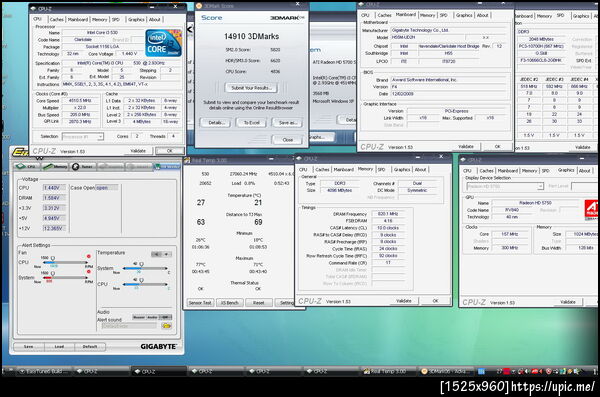Click the DRAM voltage value in EasyTune6
The width and height of the screenshot is (600, 397).
(x=54, y=198)
